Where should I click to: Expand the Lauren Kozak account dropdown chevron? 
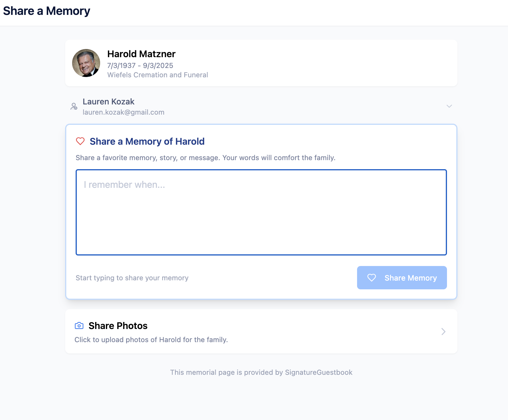[x=449, y=106]
